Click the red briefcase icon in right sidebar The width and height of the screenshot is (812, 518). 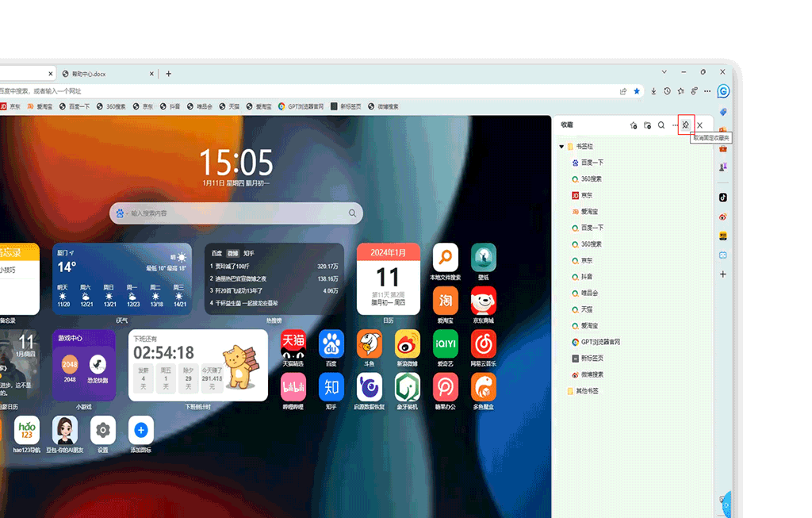tap(723, 148)
